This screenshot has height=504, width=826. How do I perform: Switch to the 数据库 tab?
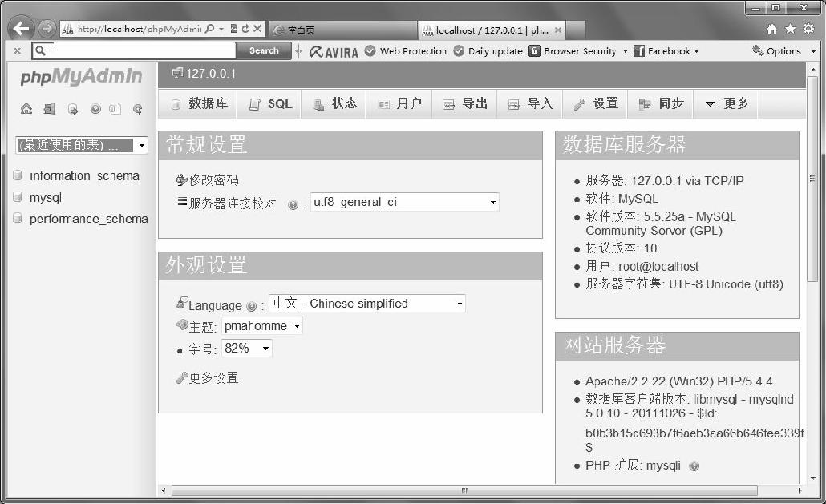click(x=199, y=103)
